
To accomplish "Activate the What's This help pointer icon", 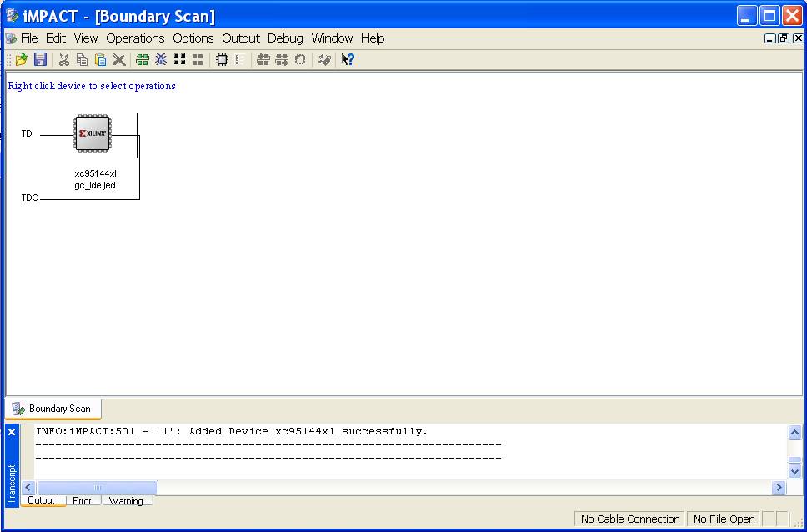I will pos(348,60).
